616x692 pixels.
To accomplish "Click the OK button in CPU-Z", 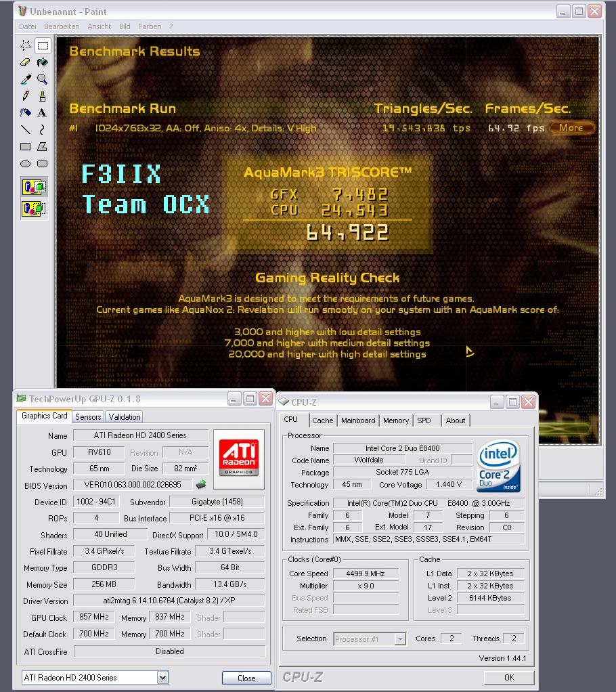I will (x=509, y=677).
